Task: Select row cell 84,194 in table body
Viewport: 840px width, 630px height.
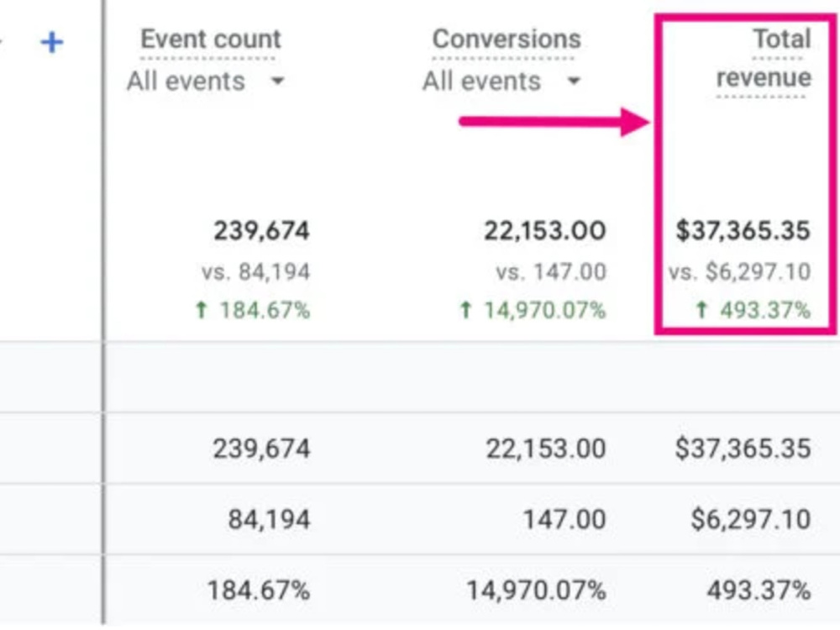Action: point(269,519)
